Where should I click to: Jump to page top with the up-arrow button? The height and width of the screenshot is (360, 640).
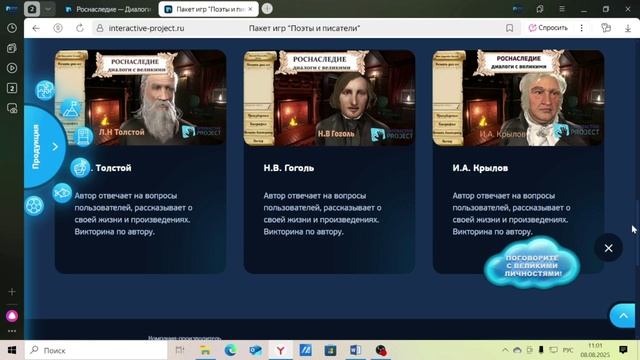623,316
